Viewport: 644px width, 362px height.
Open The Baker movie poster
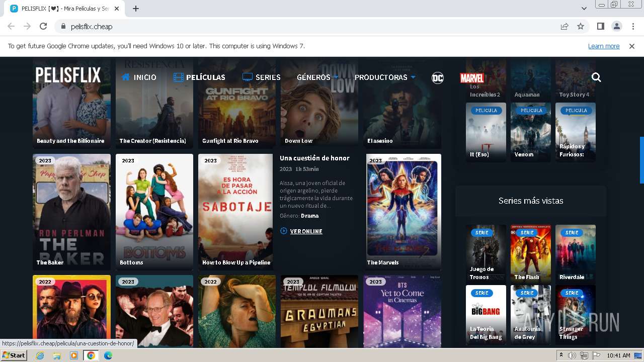coord(71,212)
